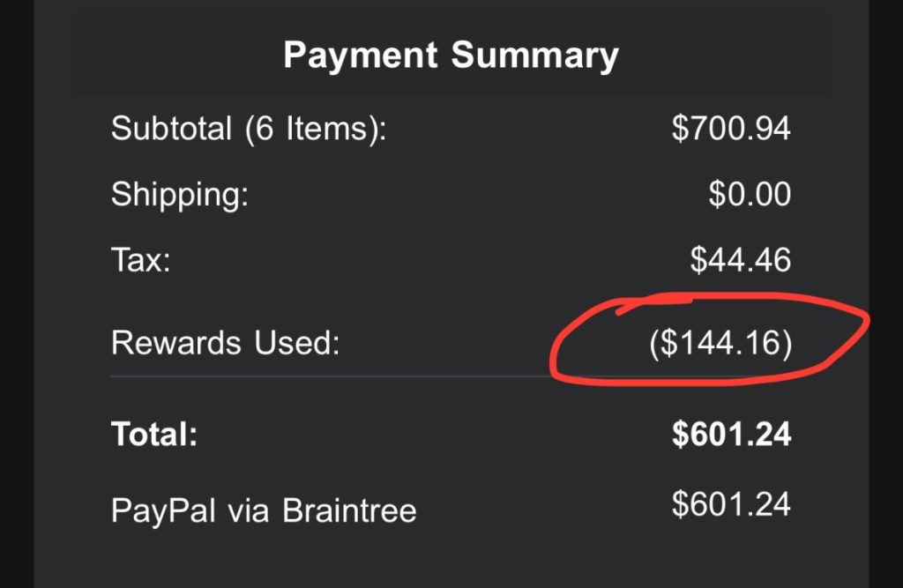903x588 pixels.
Task: Click the "(6 Items)" count text
Action: click(x=310, y=130)
